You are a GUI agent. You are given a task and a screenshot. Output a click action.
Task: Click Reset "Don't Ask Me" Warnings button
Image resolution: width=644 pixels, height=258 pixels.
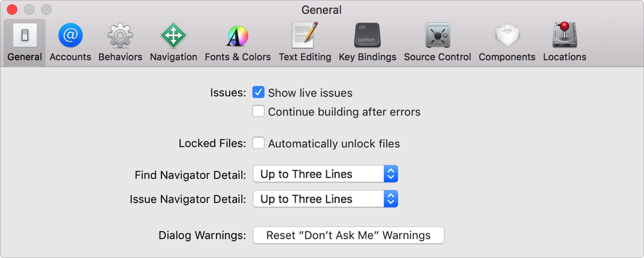348,235
